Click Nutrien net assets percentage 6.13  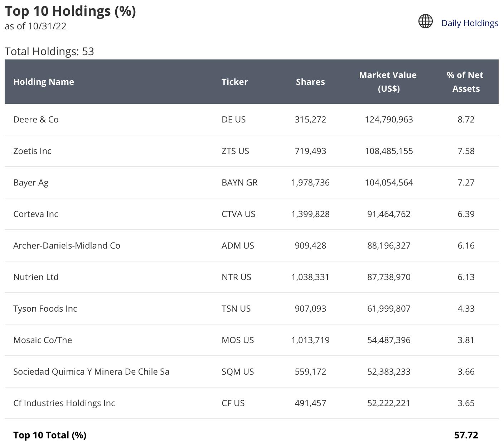coord(466,277)
